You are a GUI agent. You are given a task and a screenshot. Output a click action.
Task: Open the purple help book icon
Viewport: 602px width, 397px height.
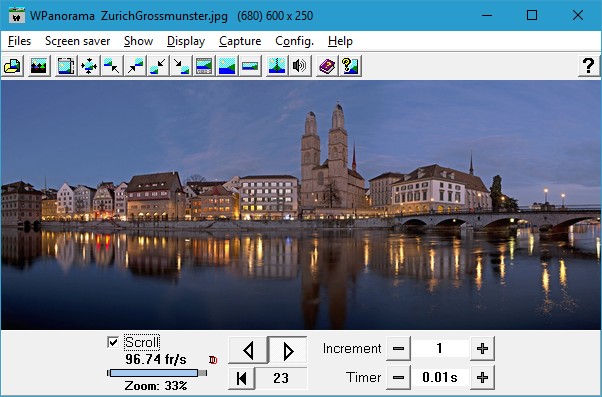327,66
